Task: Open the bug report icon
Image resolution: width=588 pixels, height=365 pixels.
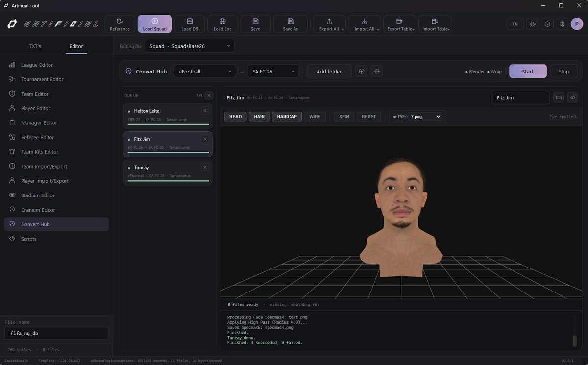Action: [533, 24]
